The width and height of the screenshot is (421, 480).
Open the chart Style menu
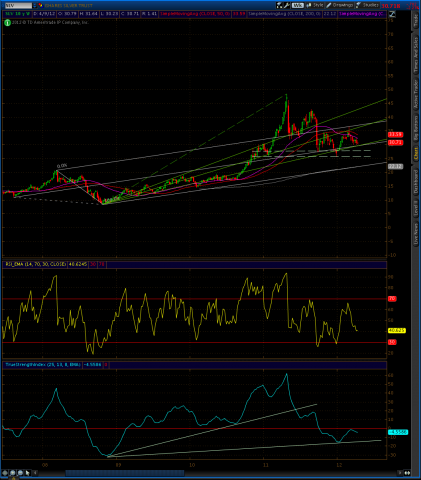pyautogui.click(x=315, y=5)
